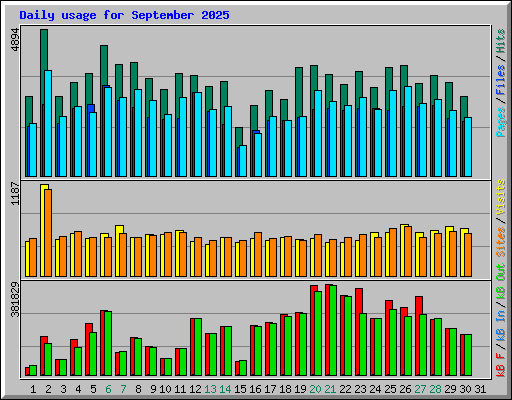Select day label 31 on the x-axis
Image resolution: width=512 pixels, height=400 pixels.
click(x=480, y=389)
